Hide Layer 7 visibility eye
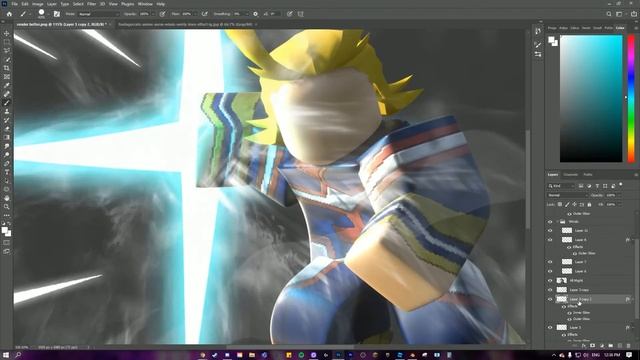The height and width of the screenshot is (360, 640). (550, 262)
